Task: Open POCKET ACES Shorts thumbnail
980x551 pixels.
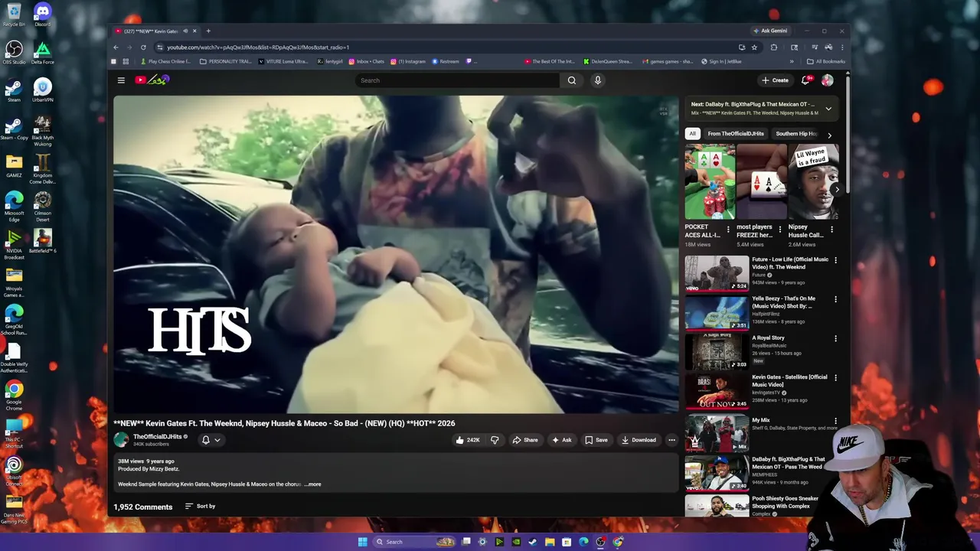Action: coord(710,182)
